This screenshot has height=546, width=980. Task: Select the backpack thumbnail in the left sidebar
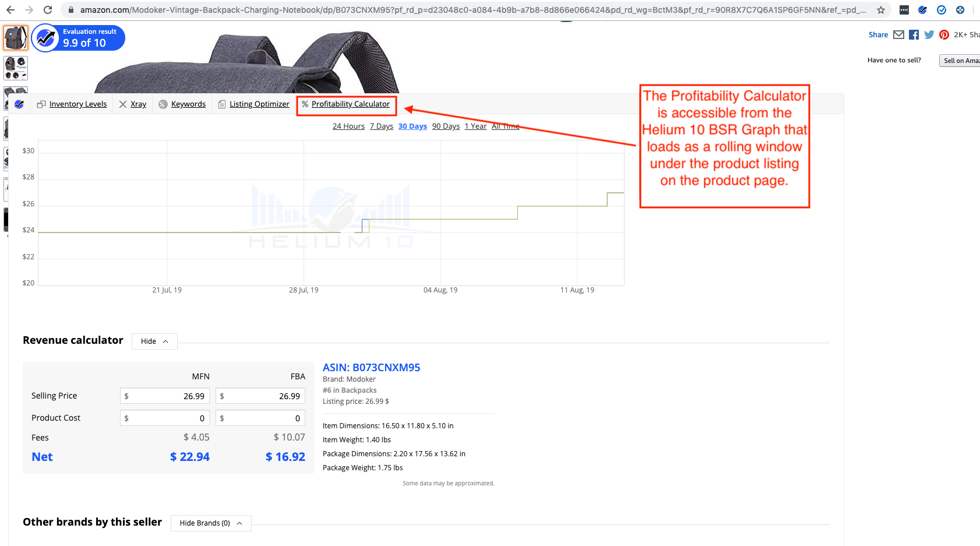click(16, 37)
